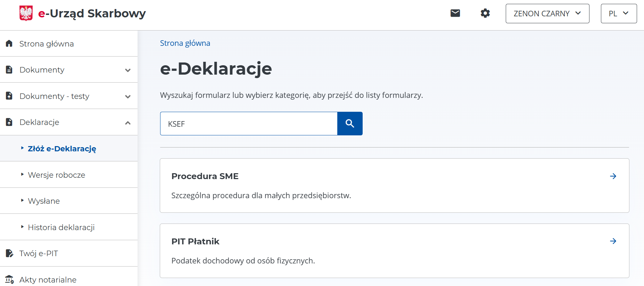Click the home icon beside Strona główna
Viewport: 644px width, 286px height.
9,43
